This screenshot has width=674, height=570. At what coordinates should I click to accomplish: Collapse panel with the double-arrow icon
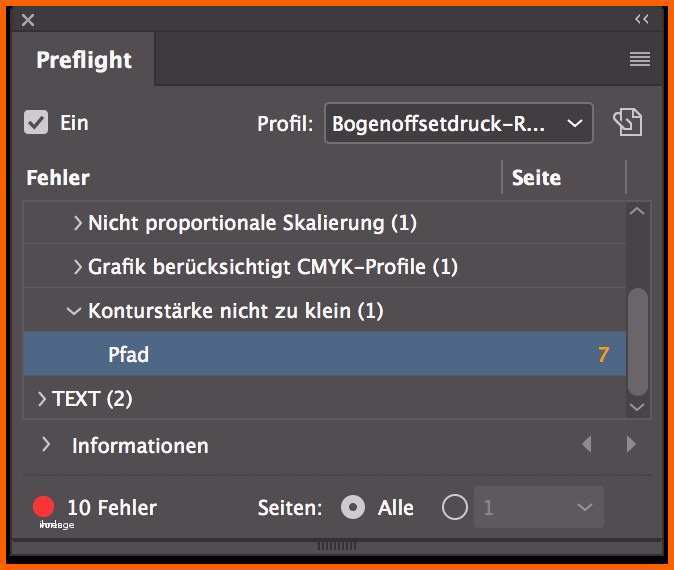coord(642,19)
